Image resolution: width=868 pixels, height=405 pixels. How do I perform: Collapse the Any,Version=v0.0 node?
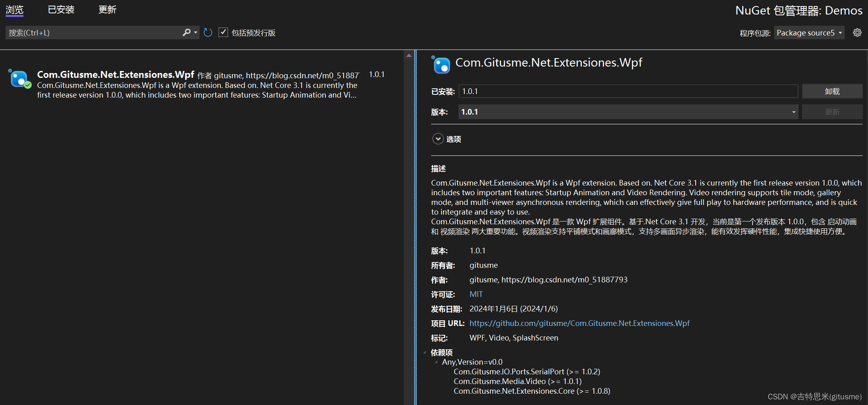click(x=436, y=362)
